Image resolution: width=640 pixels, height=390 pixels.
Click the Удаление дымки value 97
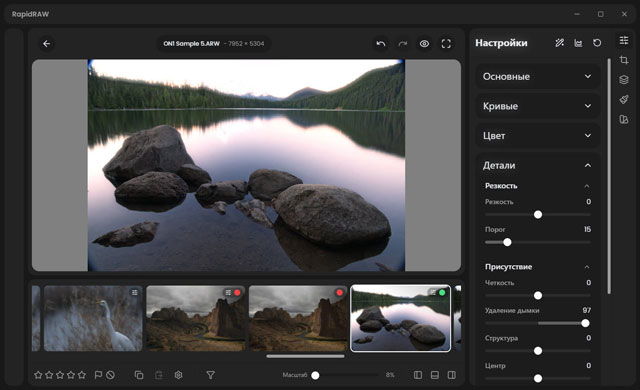tap(587, 310)
